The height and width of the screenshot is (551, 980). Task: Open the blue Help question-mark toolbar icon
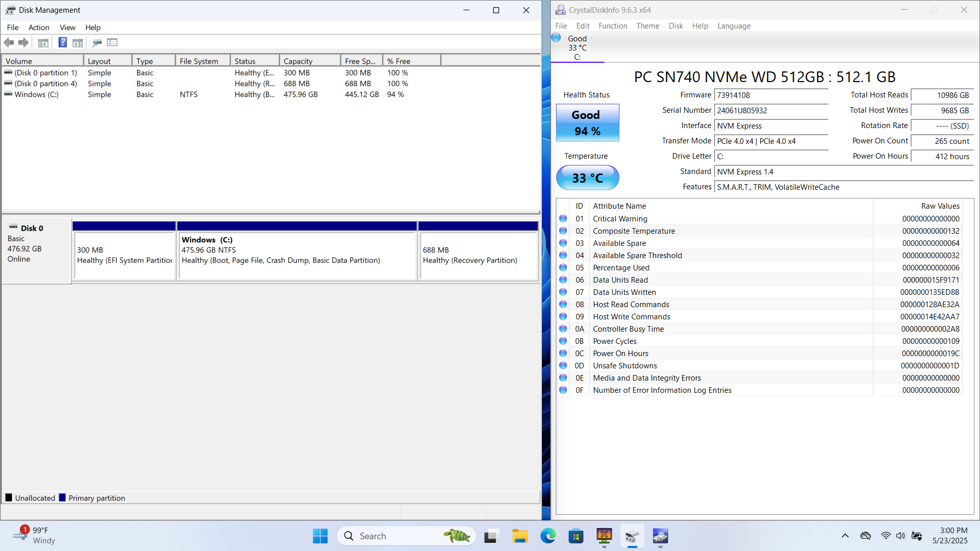(x=62, y=42)
